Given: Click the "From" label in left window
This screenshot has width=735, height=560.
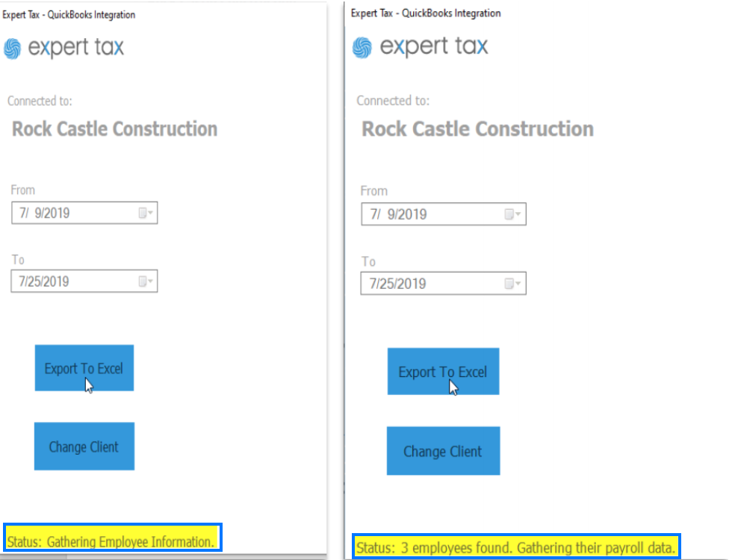Looking at the screenshot, I should (x=23, y=190).
